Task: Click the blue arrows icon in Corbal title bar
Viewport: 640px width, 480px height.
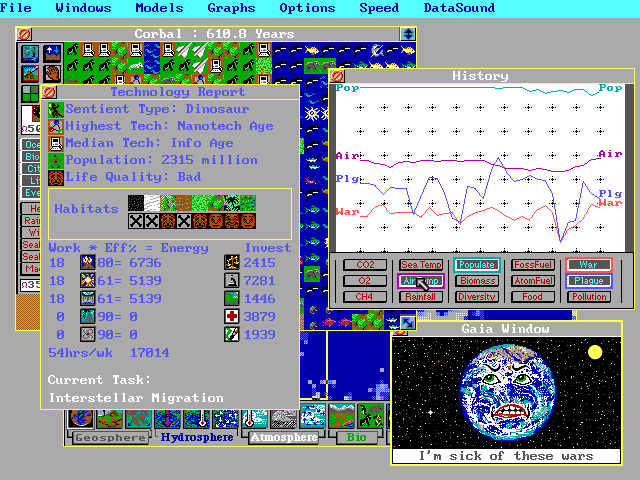Action: point(408,34)
